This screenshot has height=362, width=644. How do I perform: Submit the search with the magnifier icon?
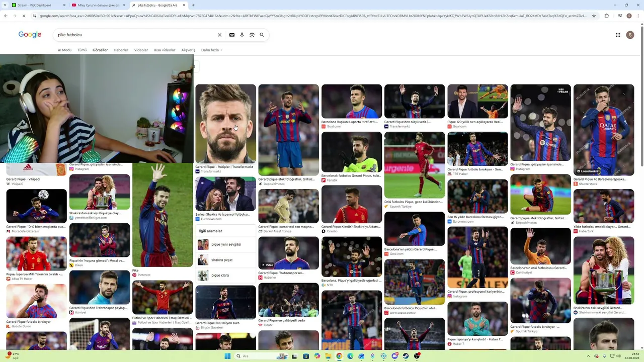pyautogui.click(x=262, y=35)
